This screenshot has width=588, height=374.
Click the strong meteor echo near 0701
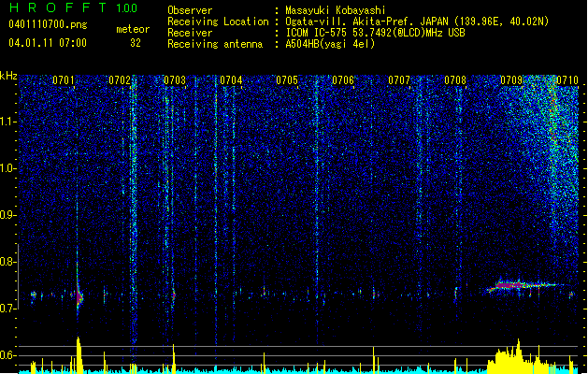79,296
